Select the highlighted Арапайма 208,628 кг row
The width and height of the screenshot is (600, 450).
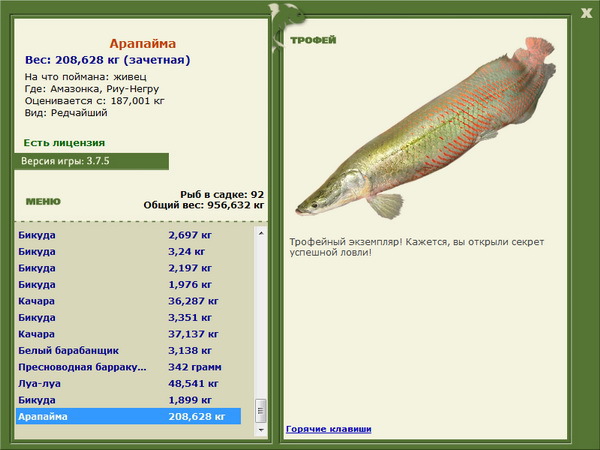click(129, 416)
